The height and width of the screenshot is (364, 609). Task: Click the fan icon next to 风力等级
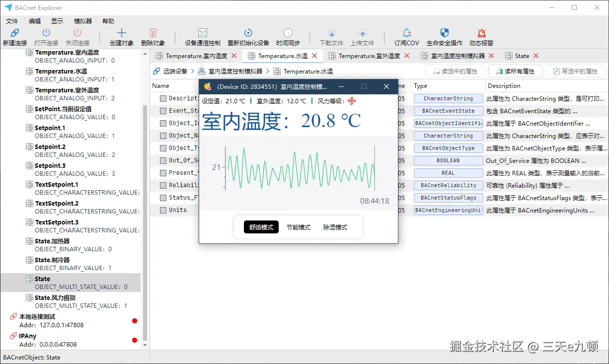352,101
